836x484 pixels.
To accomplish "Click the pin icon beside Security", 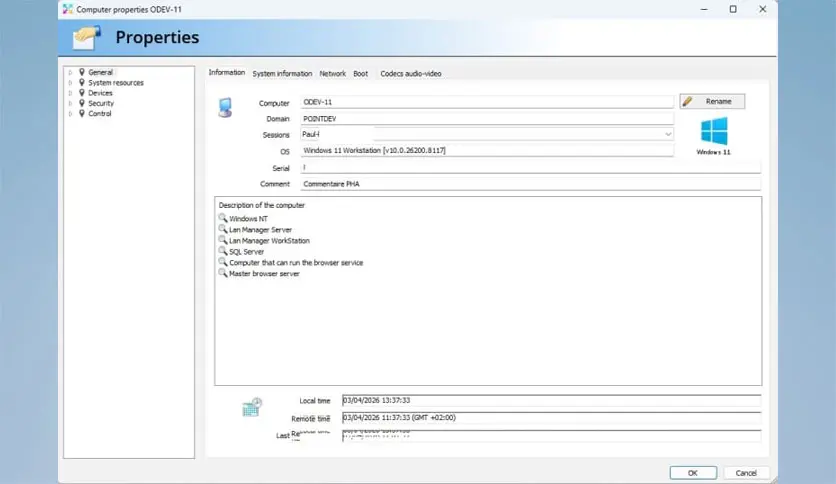I will point(82,103).
